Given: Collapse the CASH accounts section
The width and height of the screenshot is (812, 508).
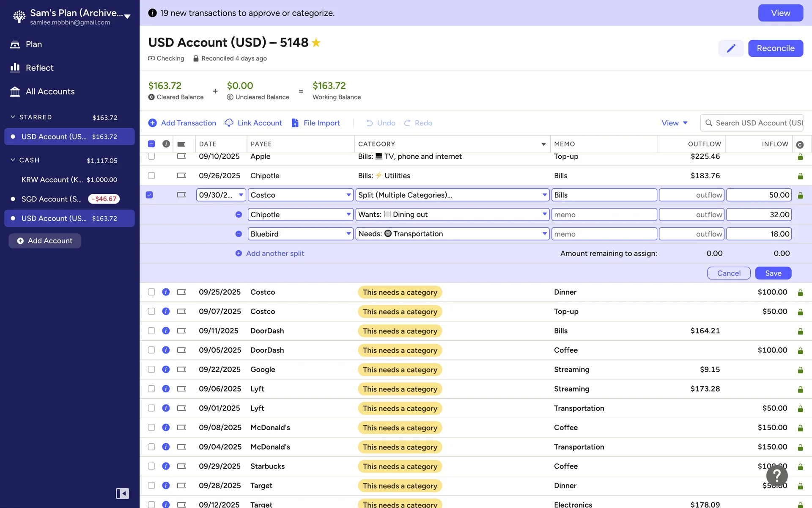Looking at the screenshot, I should [x=13, y=160].
